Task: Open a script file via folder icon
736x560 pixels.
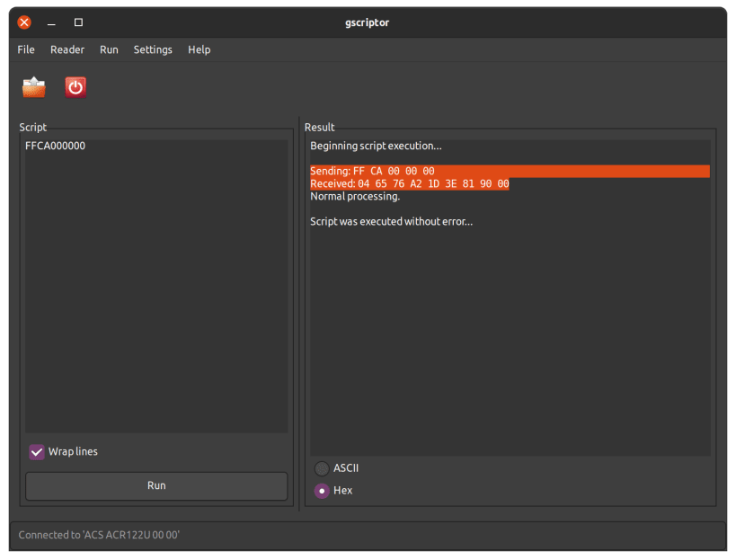Action: click(x=34, y=87)
